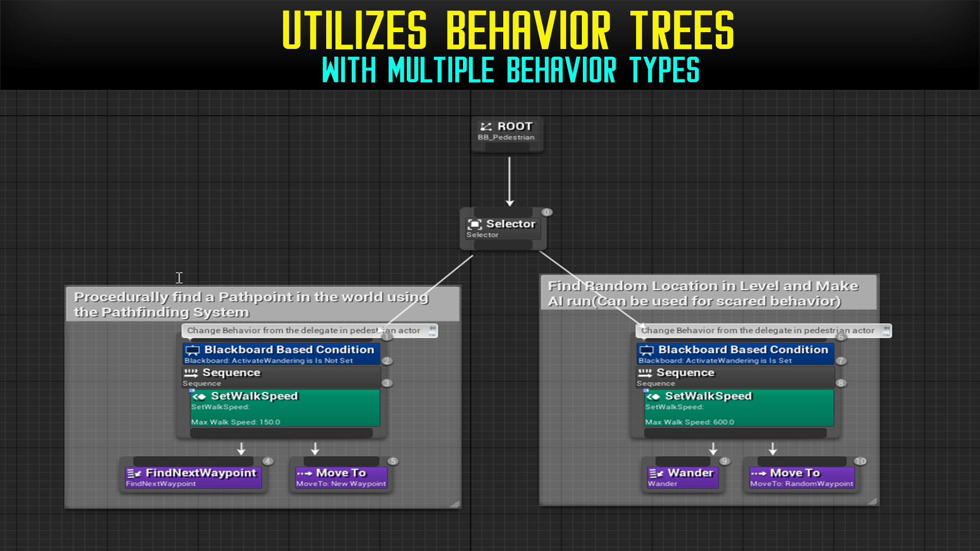Click execution index badge 10 on Move To
The width and height of the screenshot is (980, 551).
[x=860, y=461]
